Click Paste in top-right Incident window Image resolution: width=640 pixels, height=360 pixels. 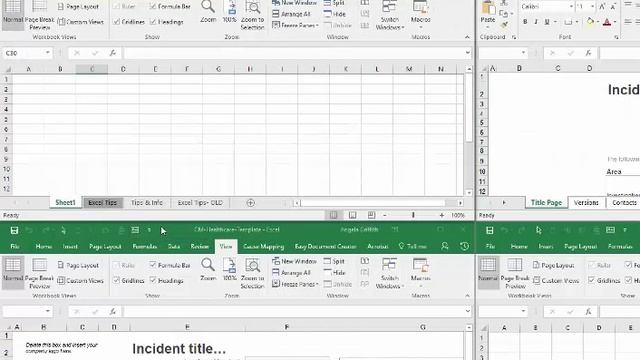pyautogui.click(x=488, y=13)
